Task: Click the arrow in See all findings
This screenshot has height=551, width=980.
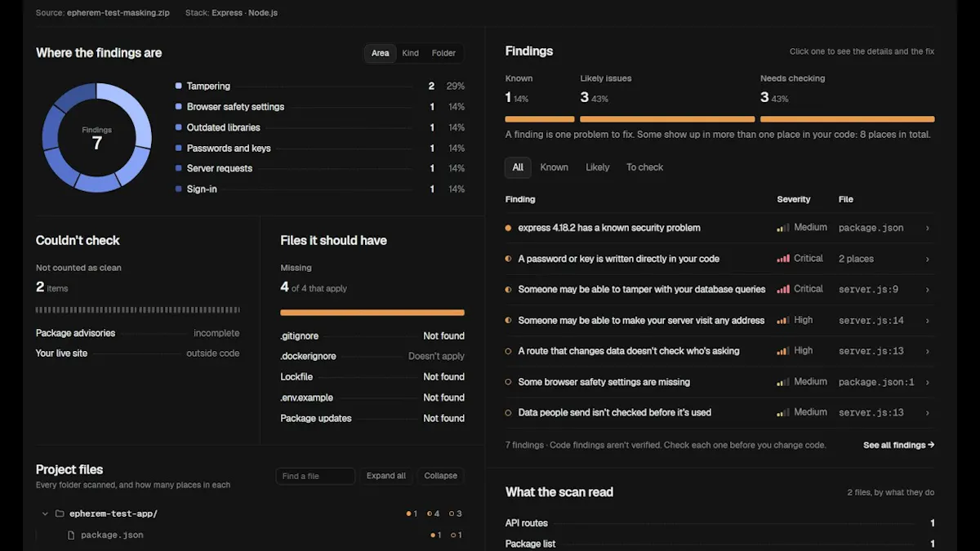Action: [x=931, y=445]
